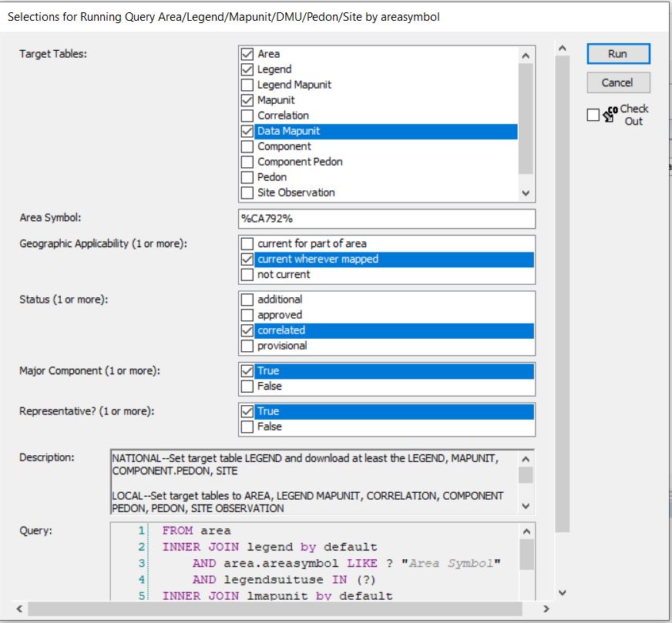Viewport: 672px width, 623px height.
Task: Check 'current for part of area'
Action: coord(247,243)
